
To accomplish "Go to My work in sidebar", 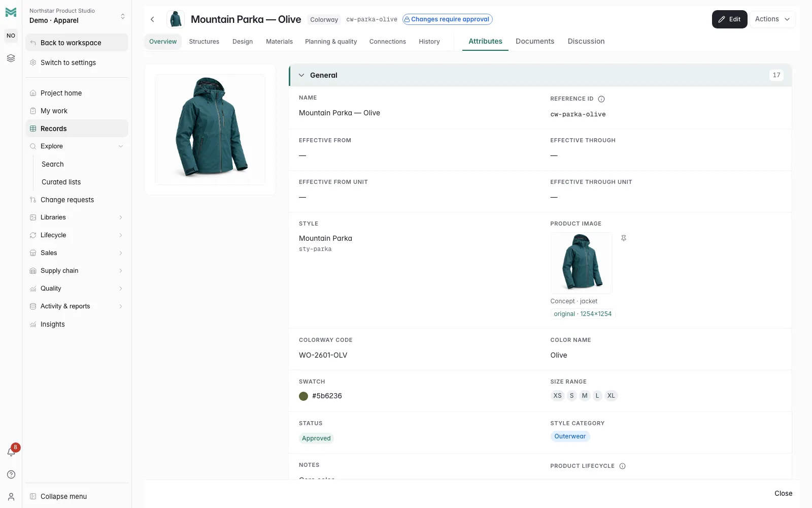I will pyautogui.click(x=77, y=111).
